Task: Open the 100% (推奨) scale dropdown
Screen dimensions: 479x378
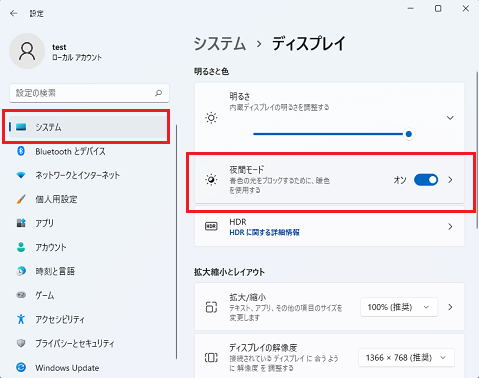Action: click(x=399, y=307)
